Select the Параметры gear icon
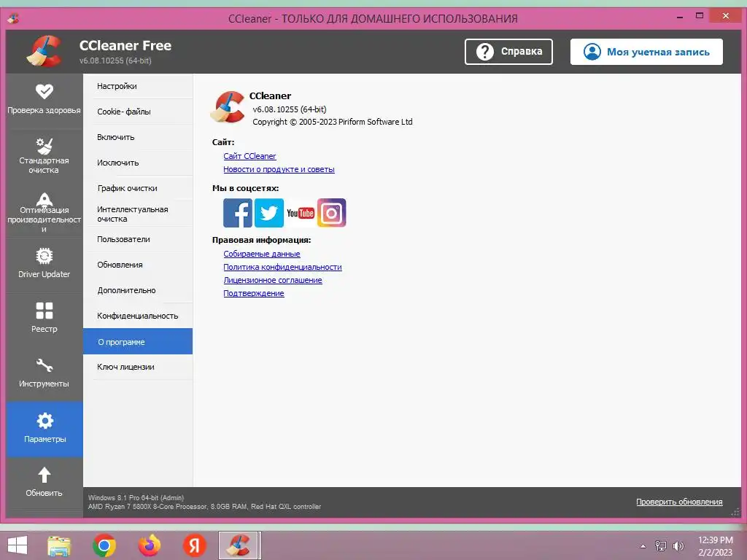Image resolution: width=747 pixels, height=560 pixels. (44, 421)
